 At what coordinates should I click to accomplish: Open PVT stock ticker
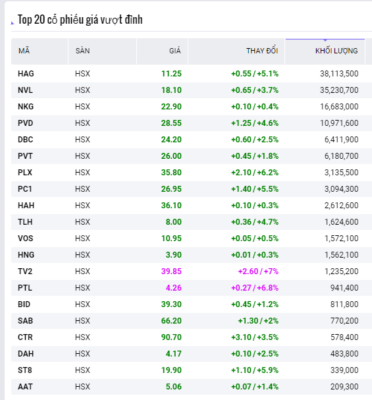(x=25, y=156)
